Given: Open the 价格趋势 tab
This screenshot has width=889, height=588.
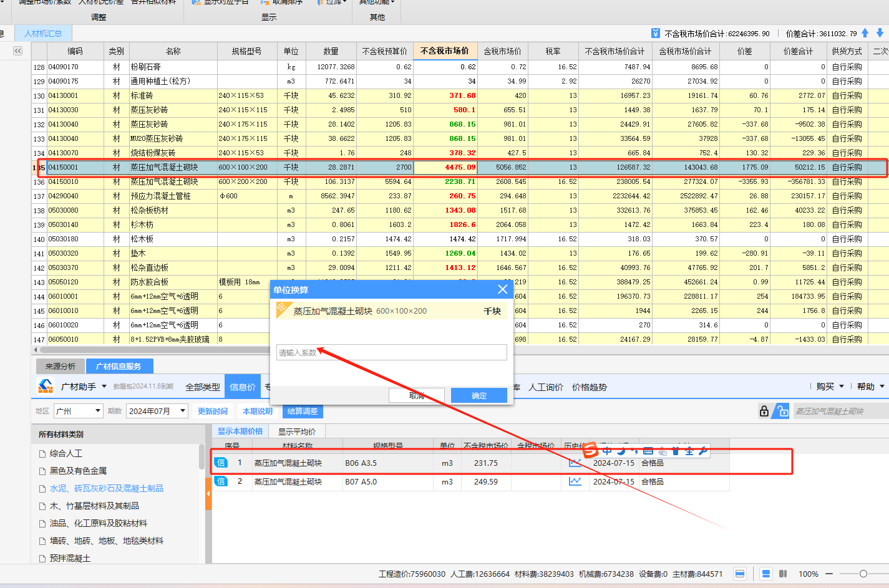Looking at the screenshot, I should [590, 387].
